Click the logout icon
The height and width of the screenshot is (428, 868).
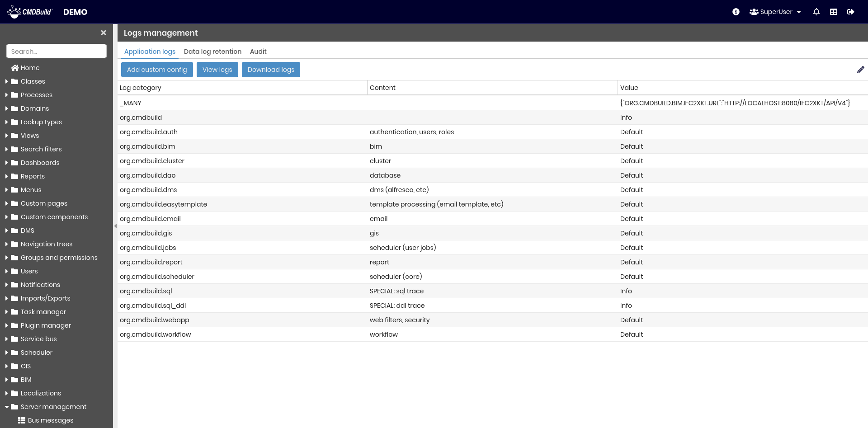tap(850, 12)
